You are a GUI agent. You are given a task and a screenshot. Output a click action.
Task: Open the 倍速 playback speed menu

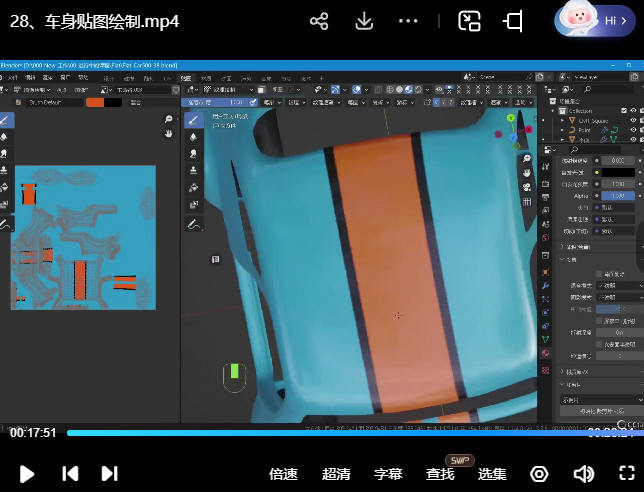pos(284,474)
